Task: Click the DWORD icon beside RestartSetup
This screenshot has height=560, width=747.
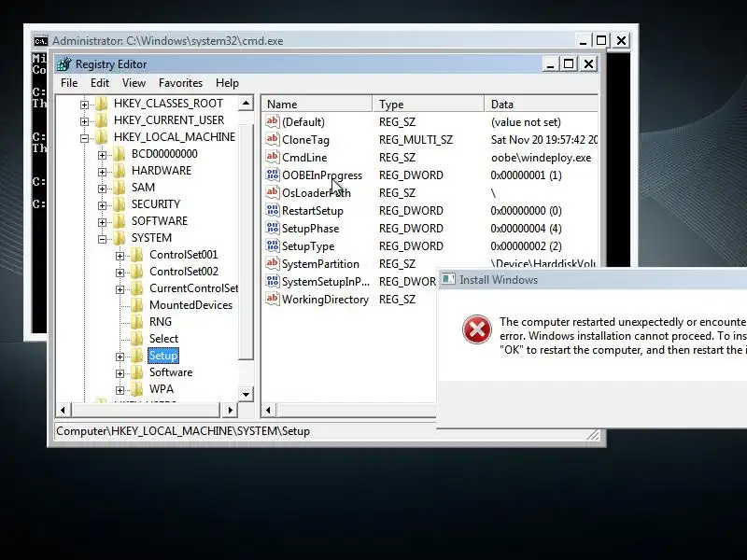Action: (x=272, y=210)
